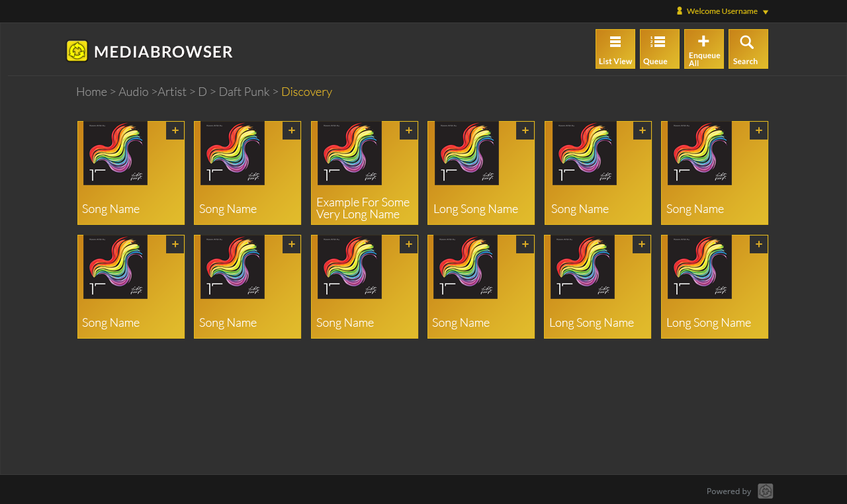The width and height of the screenshot is (847, 504).
Task: Enqueue the last song in the top row
Action: pyautogui.click(x=759, y=130)
